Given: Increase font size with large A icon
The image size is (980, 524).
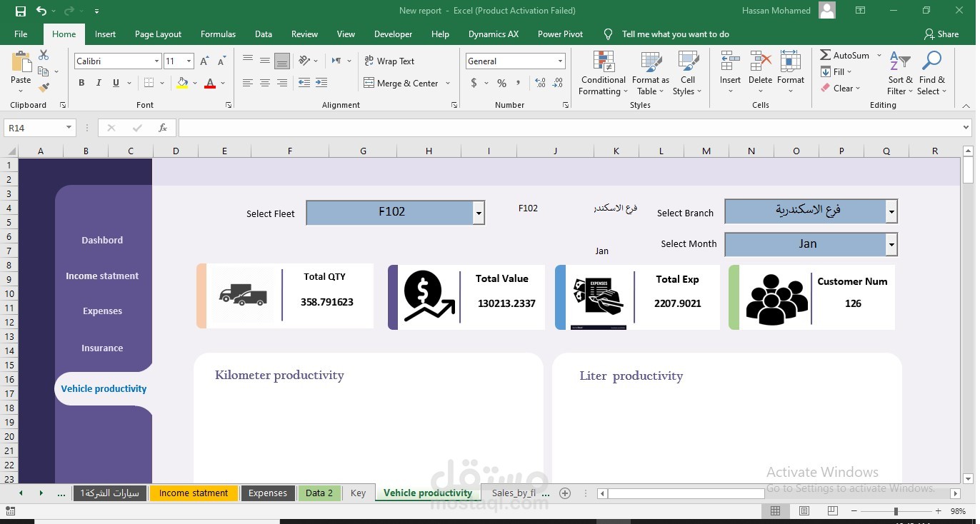Looking at the screenshot, I should [205, 61].
